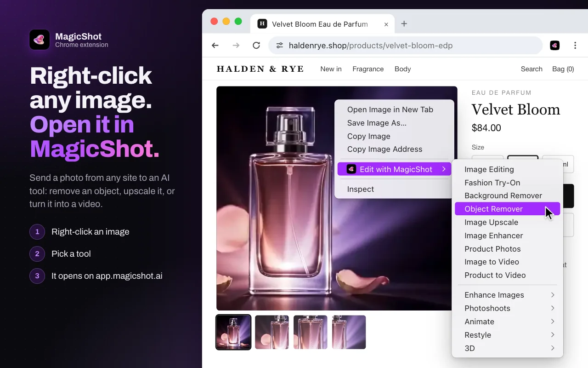Select Image Enhancer tool
588x368 pixels.
(x=507, y=236)
